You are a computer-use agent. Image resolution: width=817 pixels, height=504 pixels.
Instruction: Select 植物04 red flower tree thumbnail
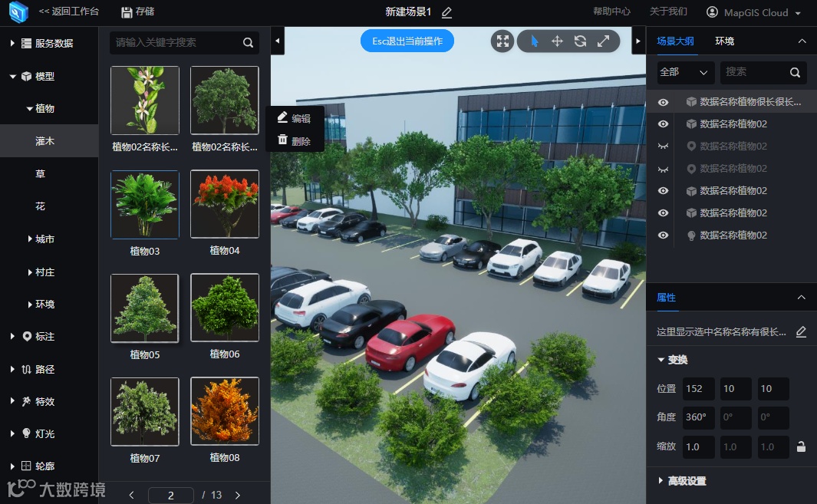[225, 204]
